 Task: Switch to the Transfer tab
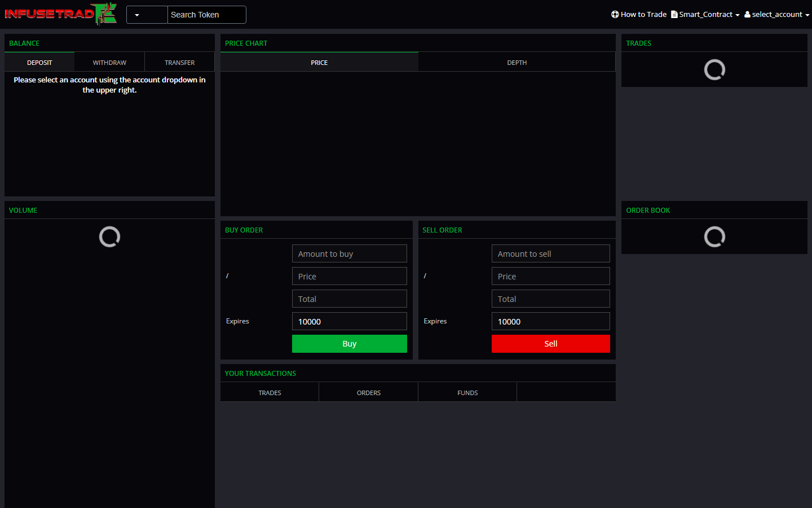coord(180,62)
